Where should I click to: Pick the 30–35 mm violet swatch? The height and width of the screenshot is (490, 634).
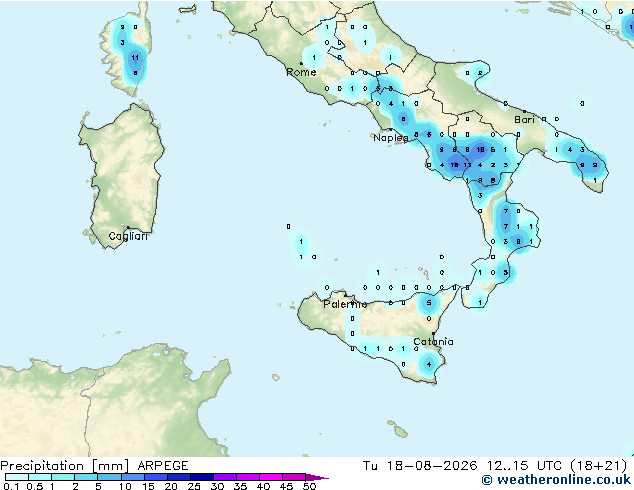[x=224, y=477]
